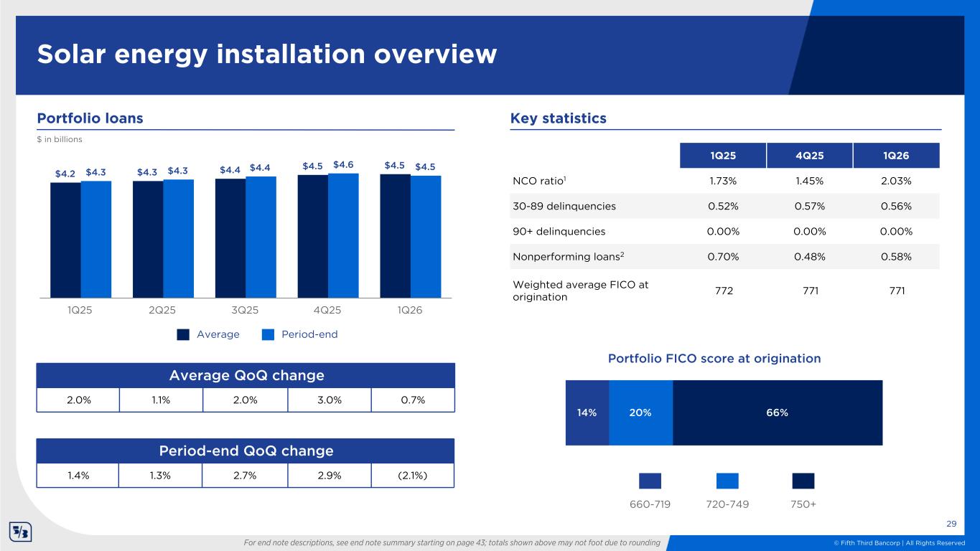Select the 750+ FICO legend swatch
Image resolution: width=980 pixels, height=551 pixels.
tap(803, 481)
